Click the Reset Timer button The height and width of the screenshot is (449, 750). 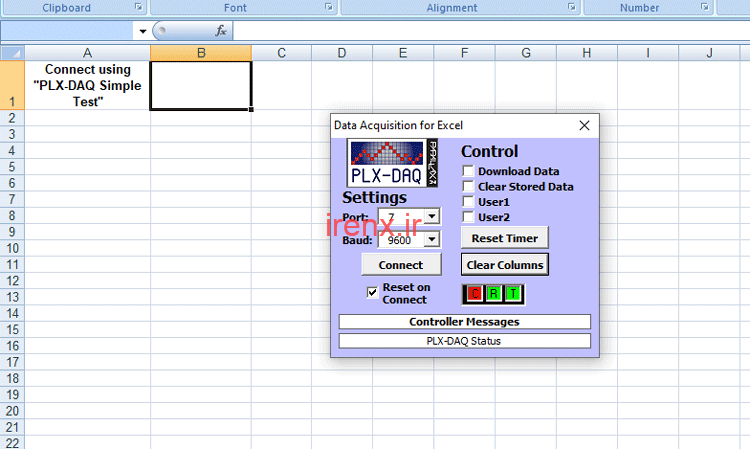coord(504,238)
